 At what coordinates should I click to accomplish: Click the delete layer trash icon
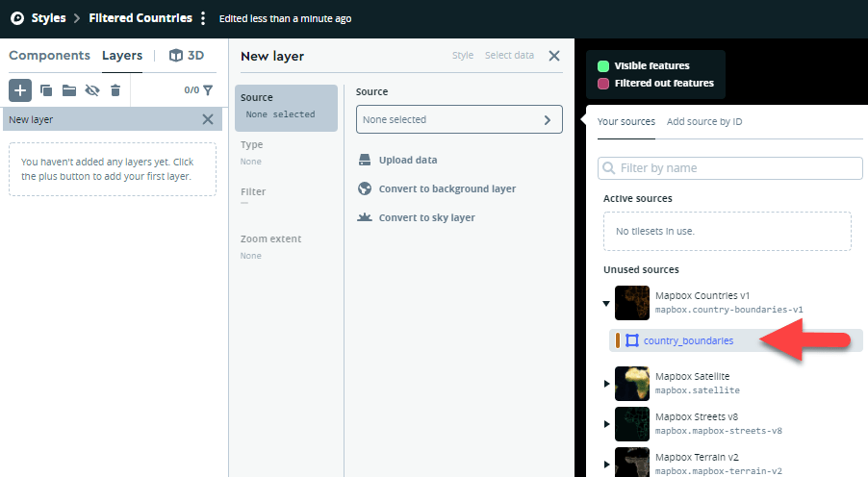click(x=115, y=90)
